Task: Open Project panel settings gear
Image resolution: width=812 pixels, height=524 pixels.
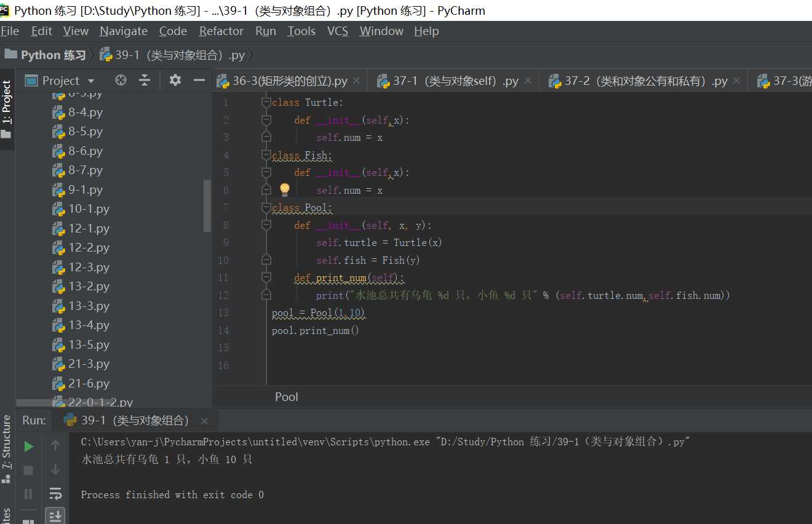Action: click(x=175, y=80)
